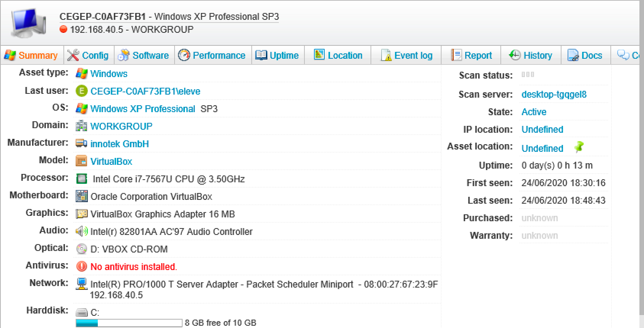Switch to the History tab
Viewport: 644px width, 328px height.
531,55
